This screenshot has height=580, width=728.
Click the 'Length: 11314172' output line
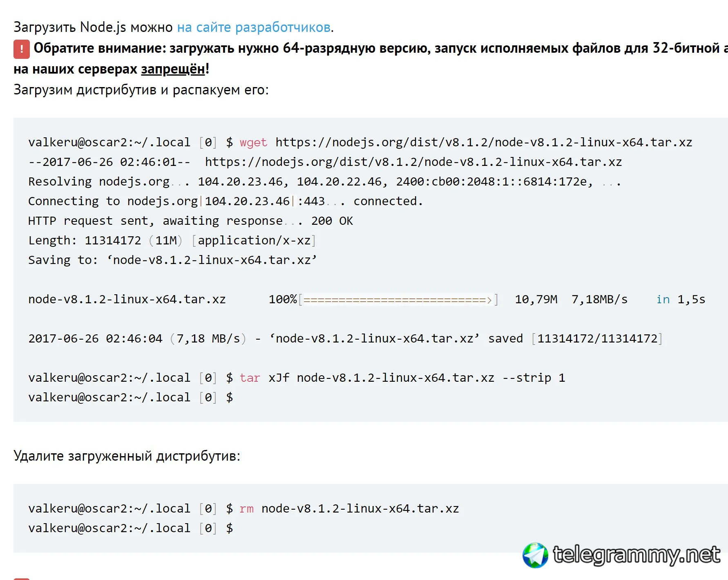pyautogui.click(x=172, y=240)
